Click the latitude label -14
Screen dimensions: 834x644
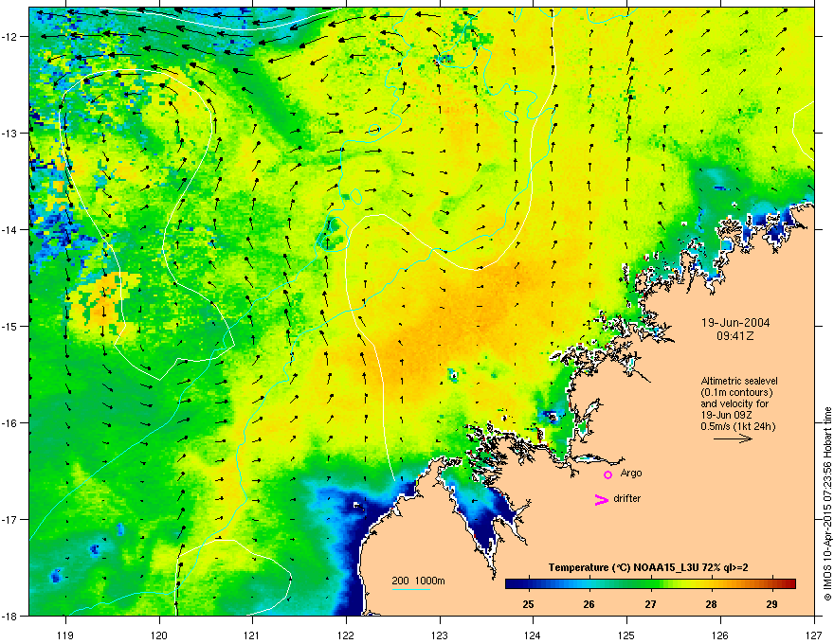tap(9, 229)
